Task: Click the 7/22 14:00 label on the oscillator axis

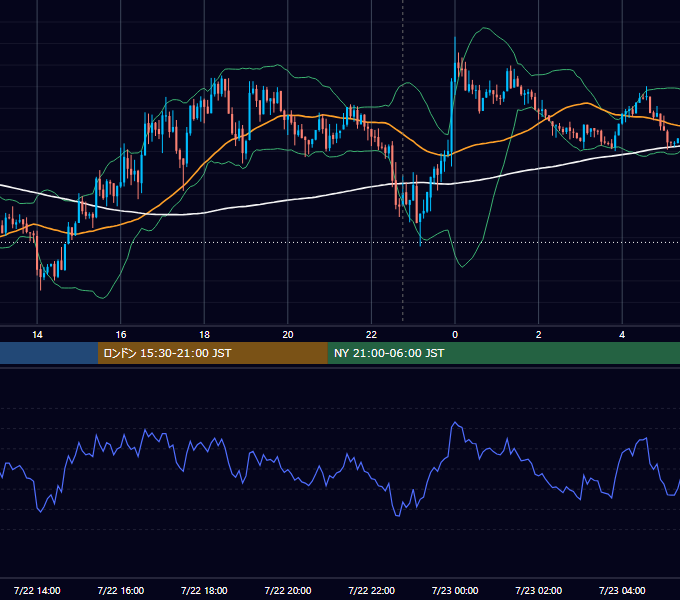Action: point(37,590)
